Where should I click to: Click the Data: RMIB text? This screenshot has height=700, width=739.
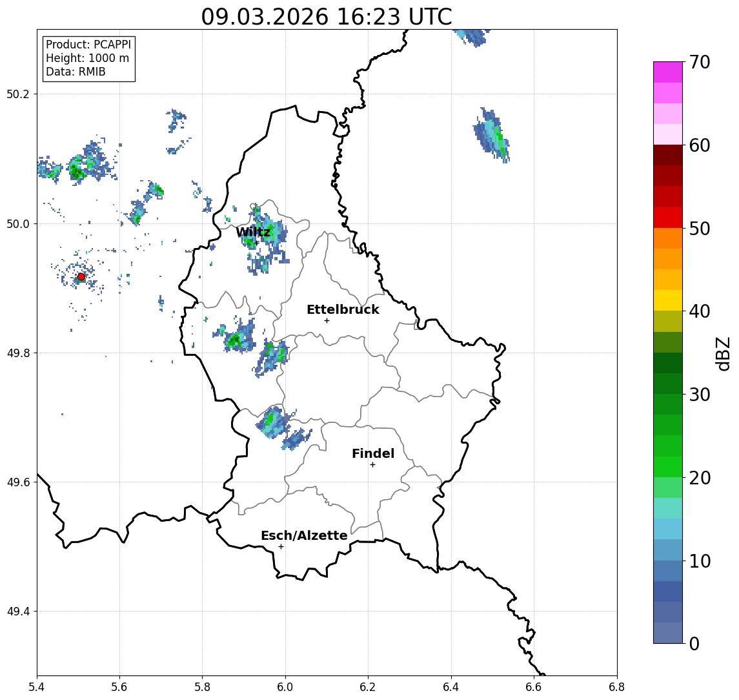(x=76, y=72)
